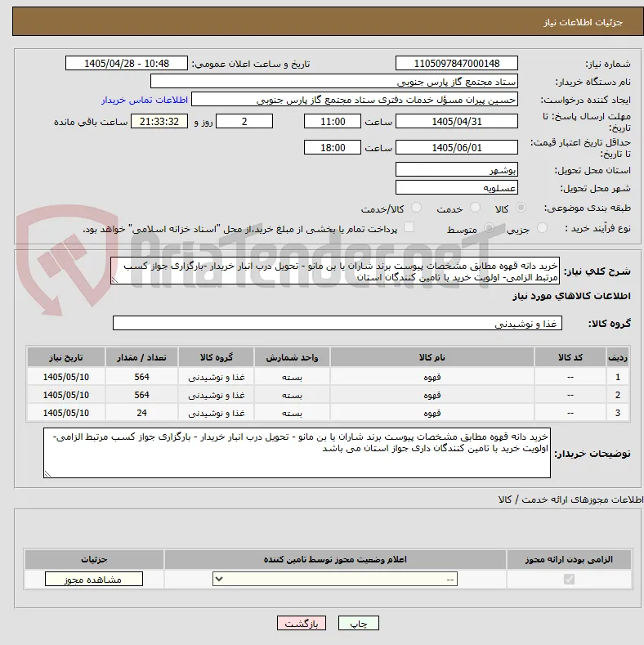Click quantity 564 in row 2
This screenshot has height=645, width=644.
point(141,395)
